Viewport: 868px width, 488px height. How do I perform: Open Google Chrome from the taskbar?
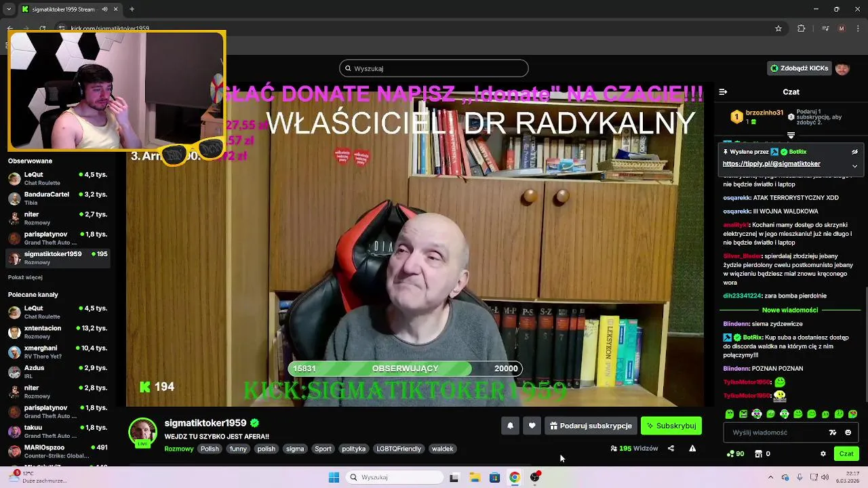click(x=515, y=477)
